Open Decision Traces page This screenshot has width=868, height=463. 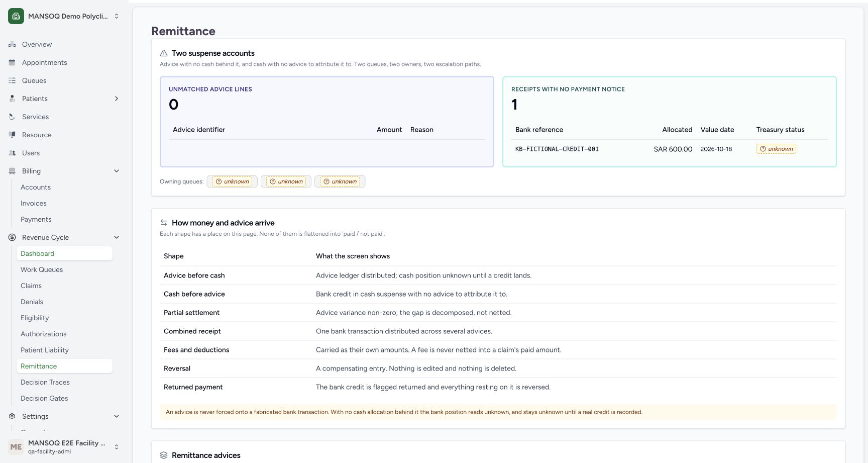[64, 382]
